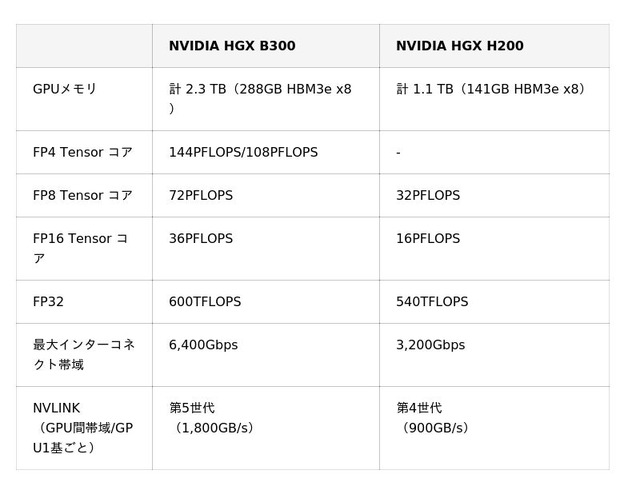Click the 計 2.3 TB memory cell
The image size is (640, 494).
260,98
